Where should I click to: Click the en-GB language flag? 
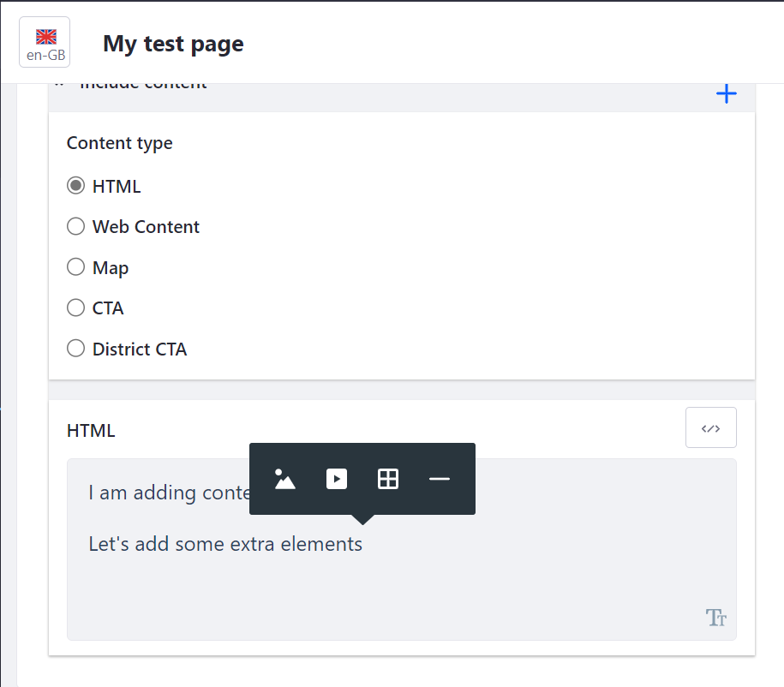pyautogui.click(x=44, y=41)
